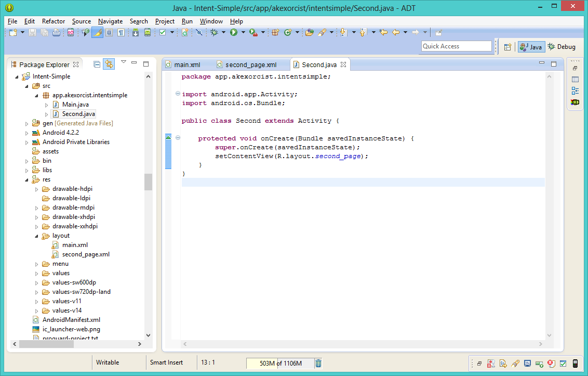Click the Print toolbar icon
Image resolution: width=588 pixels, height=376 pixels.
(56, 33)
